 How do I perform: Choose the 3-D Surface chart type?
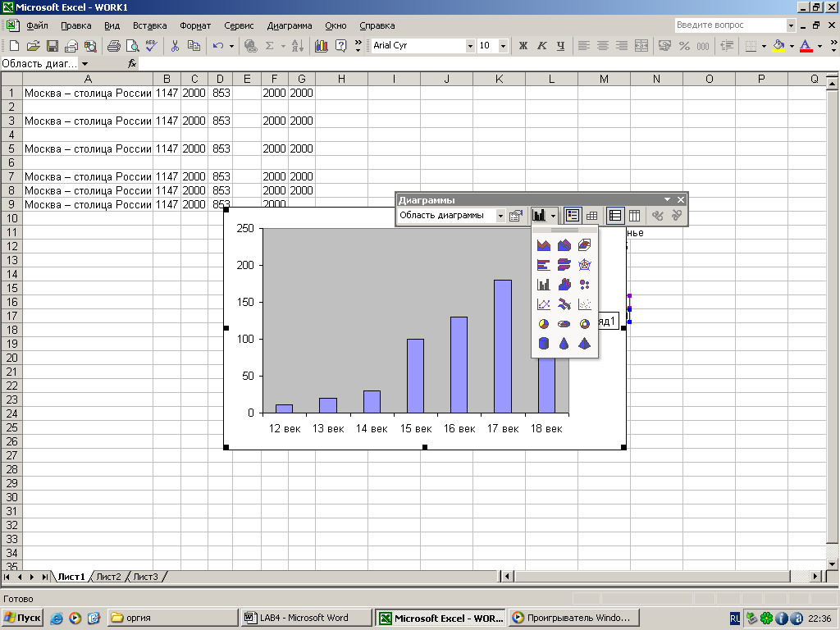point(584,244)
